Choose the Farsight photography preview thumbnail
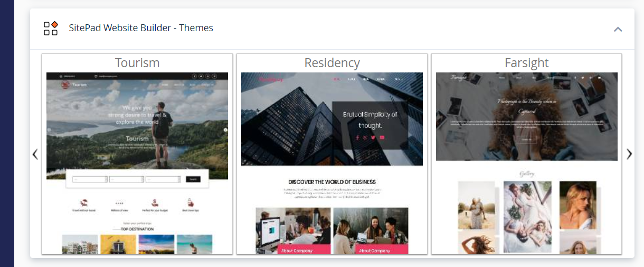This screenshot has height=267, width=644. pyautogui.click(x=527, y=163)
